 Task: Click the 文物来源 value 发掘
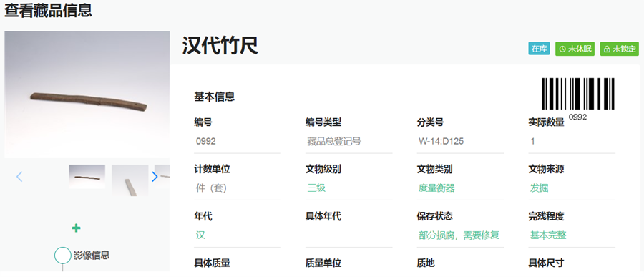[540, 188]
